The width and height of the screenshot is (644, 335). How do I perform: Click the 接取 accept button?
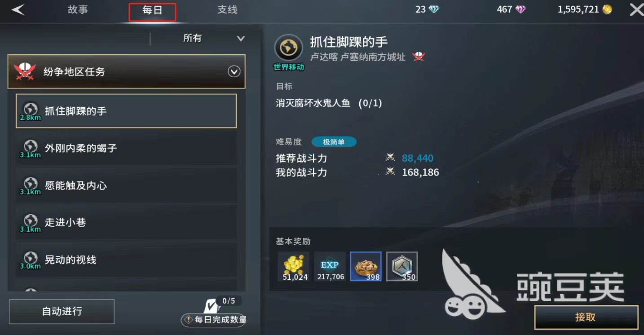(x=586, y=317)
